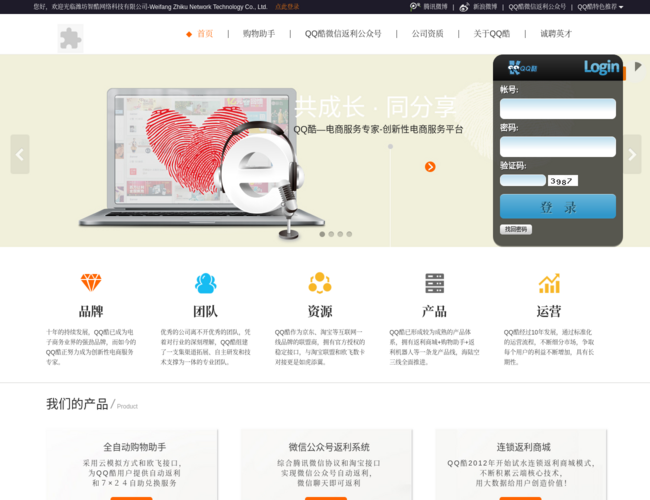
Task: Focus the 验证码 input field
Action: pos(523,180)
